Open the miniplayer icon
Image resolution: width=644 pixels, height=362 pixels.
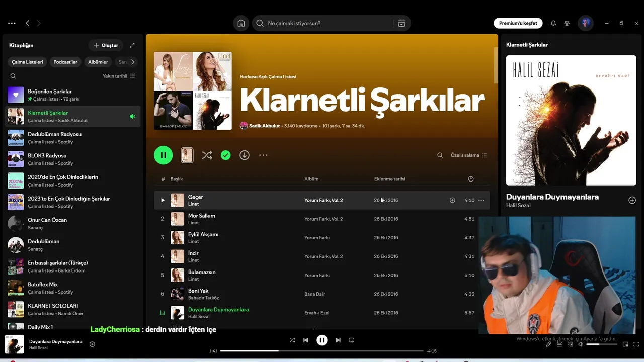625,344
